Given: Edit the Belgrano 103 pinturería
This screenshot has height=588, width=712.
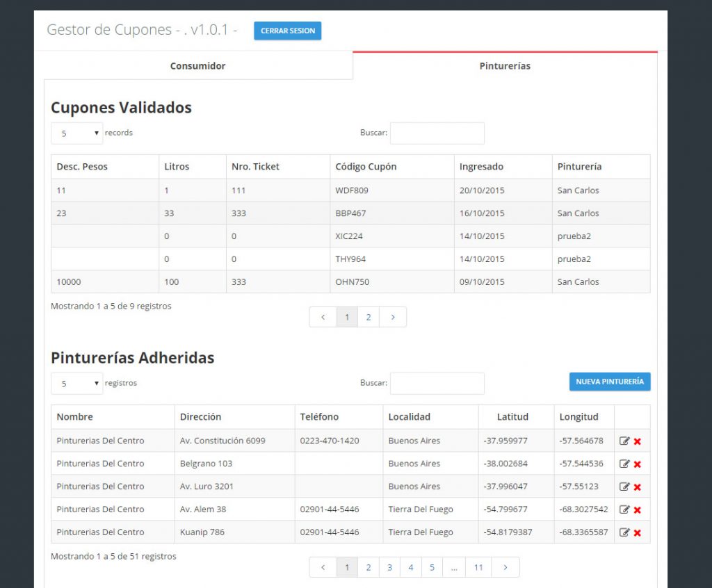Looking at the screenshot, I should click(624, 464).
